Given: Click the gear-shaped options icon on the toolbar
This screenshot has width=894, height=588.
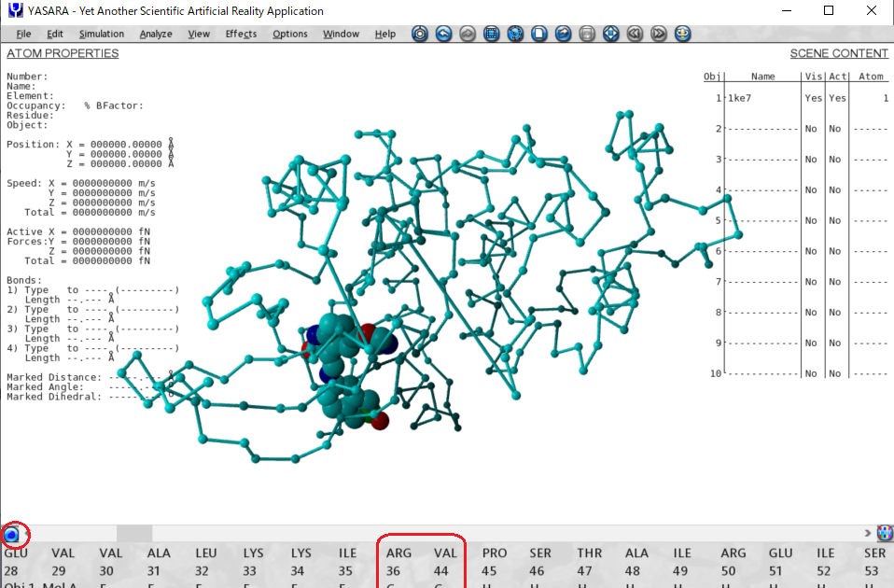Looking at the screenshot, I should coord(419,34).
